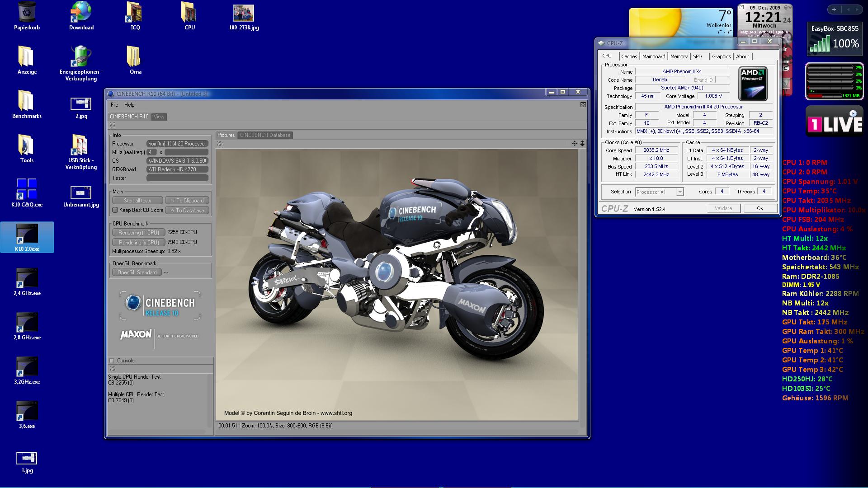Open the Graphics tab in CPU-Z

[x=721, y=56]
